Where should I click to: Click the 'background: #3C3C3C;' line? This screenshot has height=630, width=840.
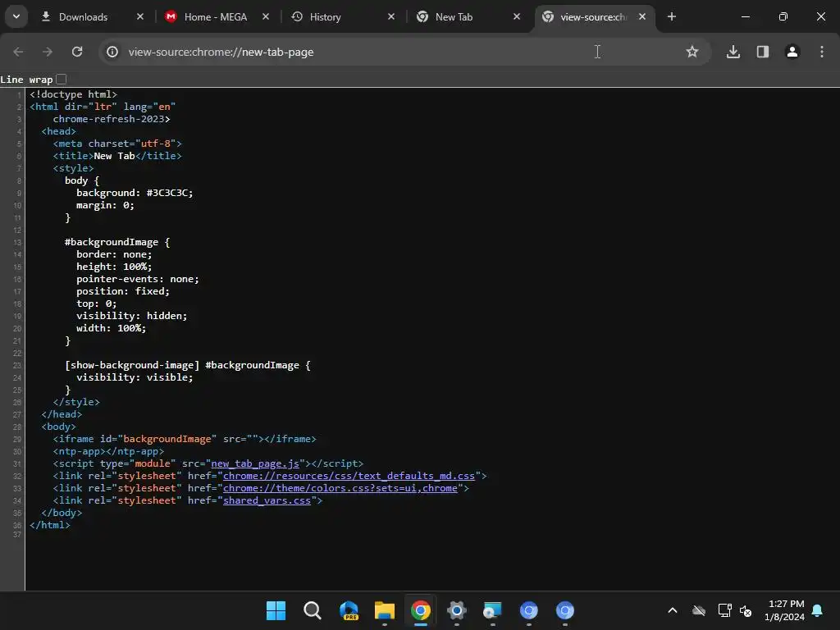click(x=135, y=193)
